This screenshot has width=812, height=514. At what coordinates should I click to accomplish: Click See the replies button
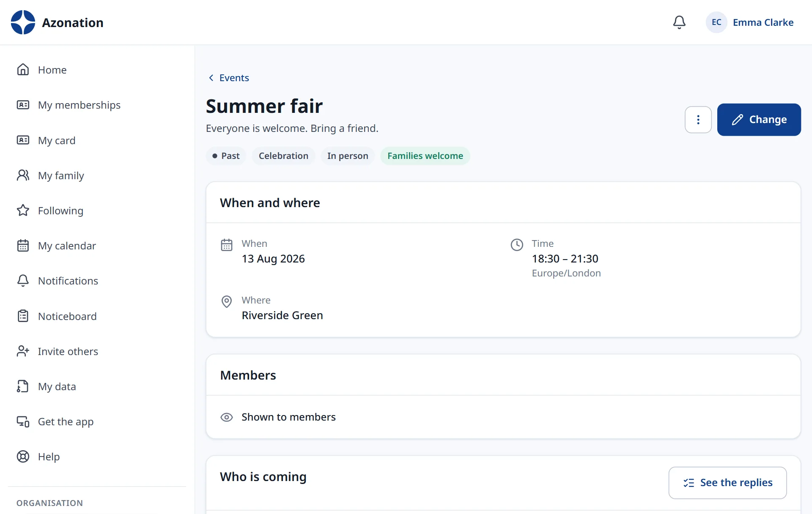coord(727,483)
